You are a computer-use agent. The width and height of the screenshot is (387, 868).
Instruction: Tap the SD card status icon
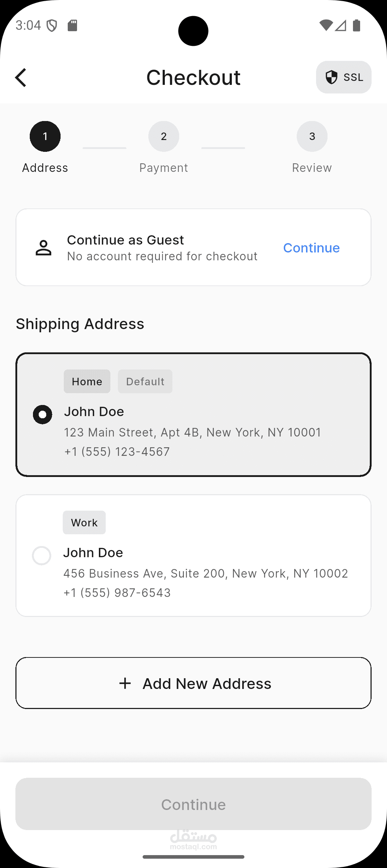click(x=72, y=25)
